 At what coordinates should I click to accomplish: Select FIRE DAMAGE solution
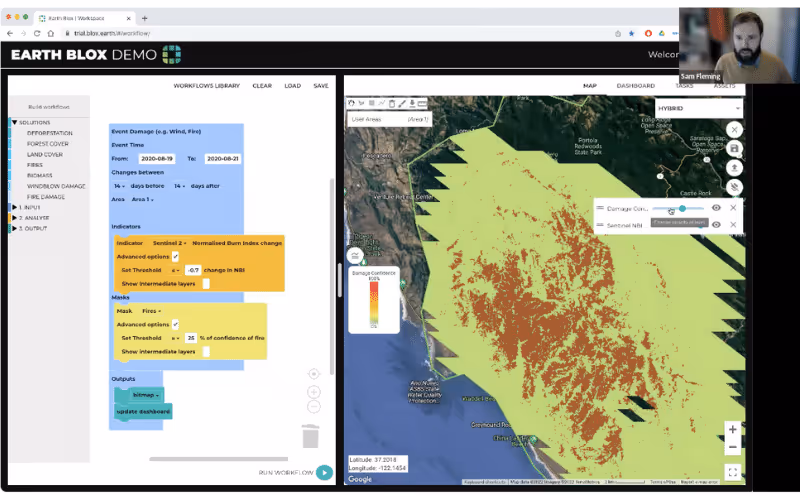coord(46,196)
